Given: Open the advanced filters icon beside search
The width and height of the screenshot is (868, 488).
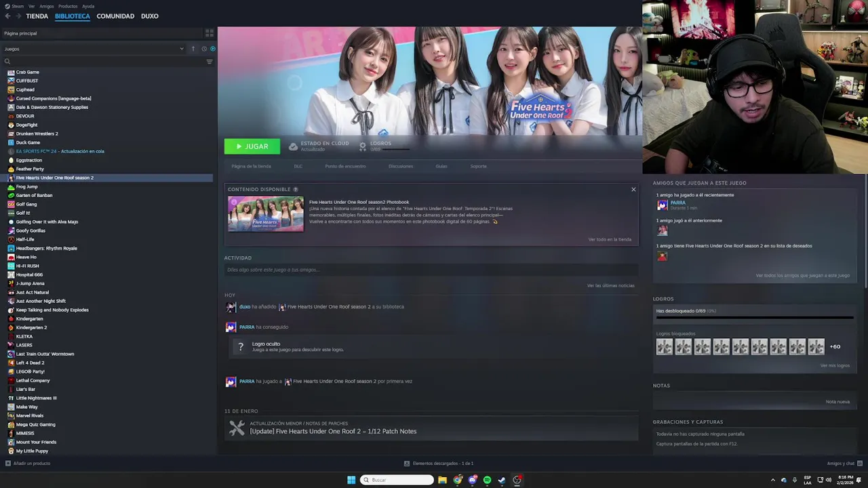Looking at the screenshot, I should [210, 62].
